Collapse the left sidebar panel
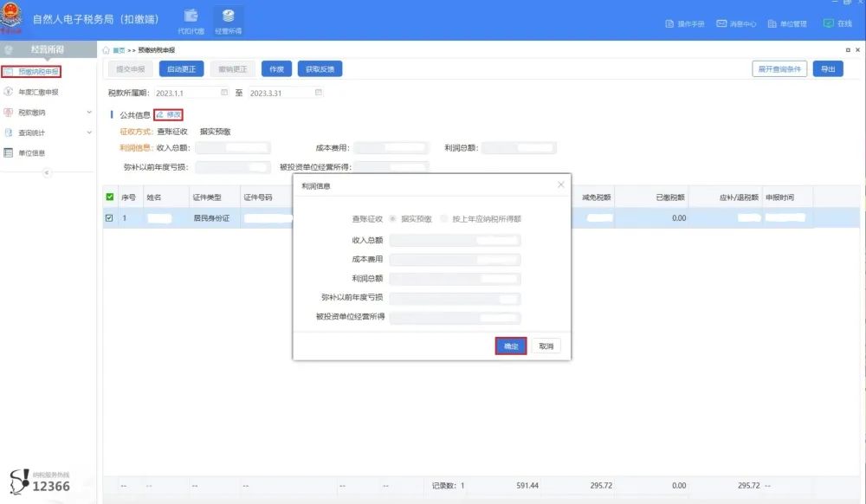The image size is (866, 504). point(48,172)
